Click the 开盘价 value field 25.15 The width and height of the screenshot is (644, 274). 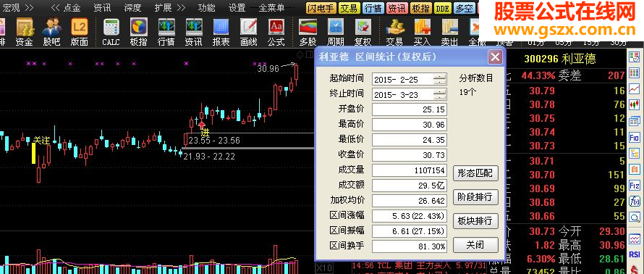[x=409, y=110]
